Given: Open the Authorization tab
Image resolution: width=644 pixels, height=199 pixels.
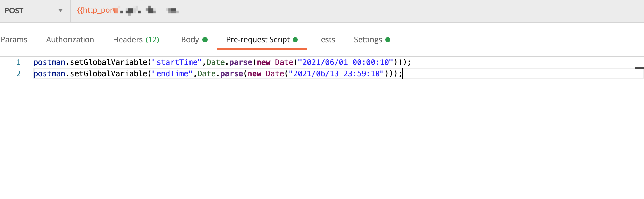Looking at the screenshot, I should click(70, 40).
